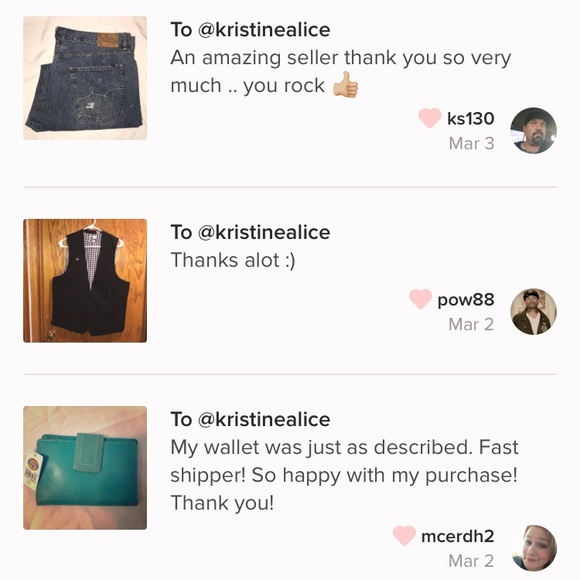
Task: Click @kristinealice above "Thanks alot :)"
Action: pos(264,232)
